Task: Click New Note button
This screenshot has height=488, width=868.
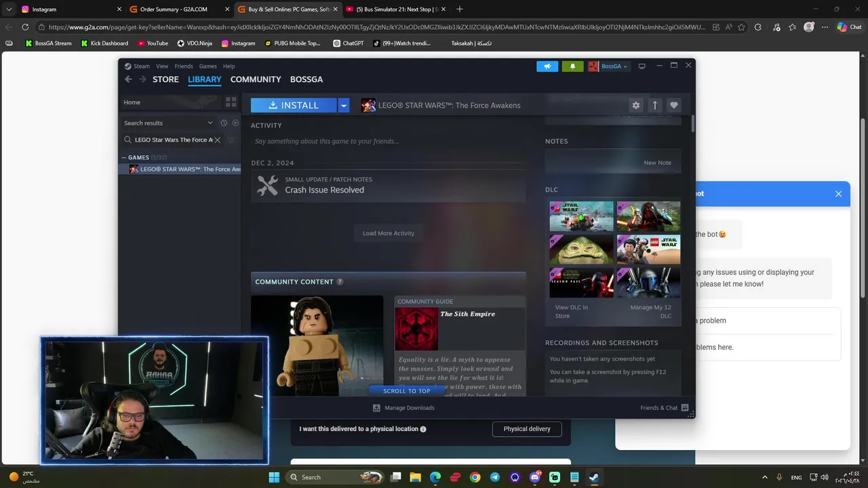Action: pyautogui.click(x=657, y=163)
